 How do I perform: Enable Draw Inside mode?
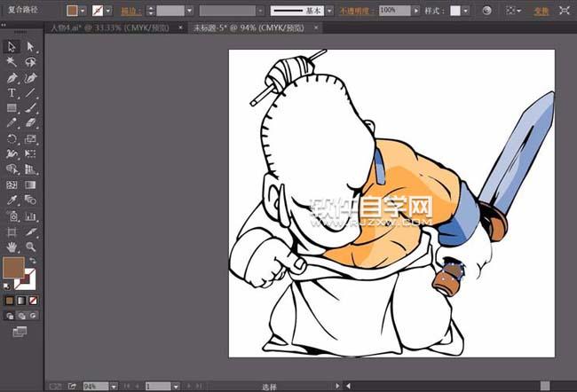pos(34,316)
